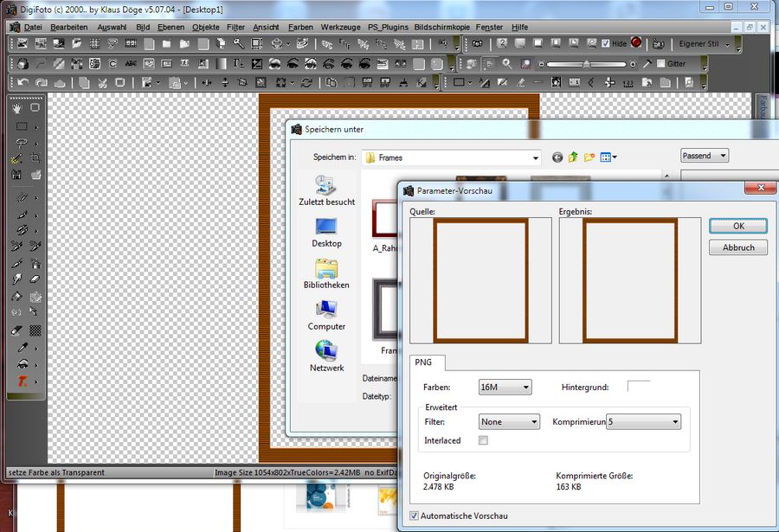Click the magnifier zoom-in icon
779x532 pixels.
(x=506, y=64)
